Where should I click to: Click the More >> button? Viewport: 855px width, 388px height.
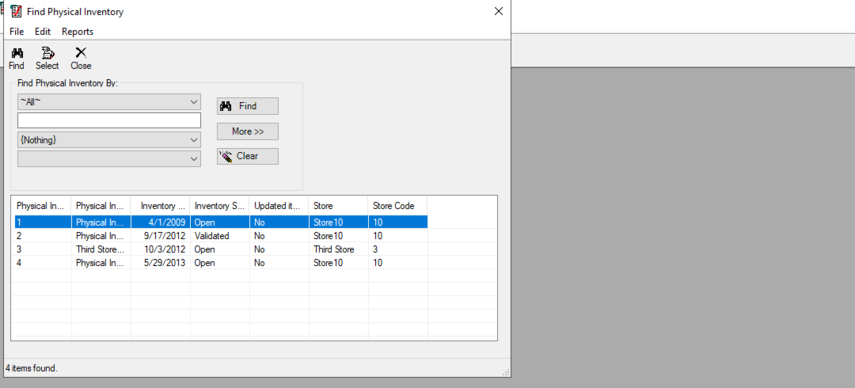(248, 131)
